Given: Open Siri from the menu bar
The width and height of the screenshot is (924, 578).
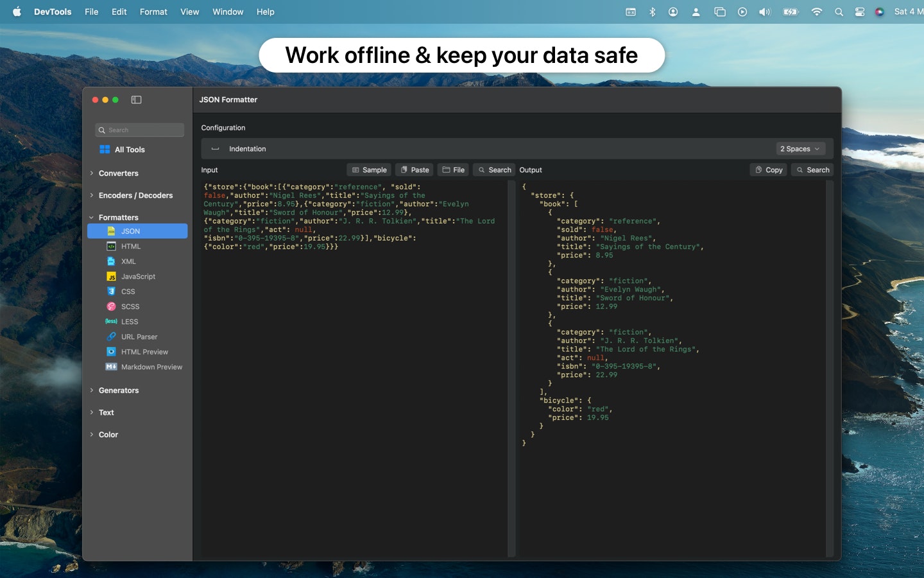Looking at the screenshot, I should tap(880, 12).
